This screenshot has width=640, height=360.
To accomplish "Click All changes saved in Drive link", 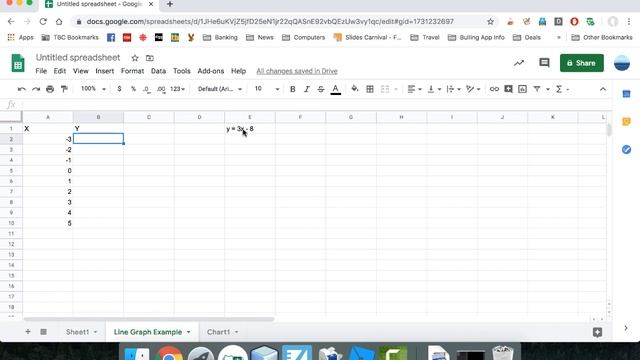I will [x=297, y=71].
